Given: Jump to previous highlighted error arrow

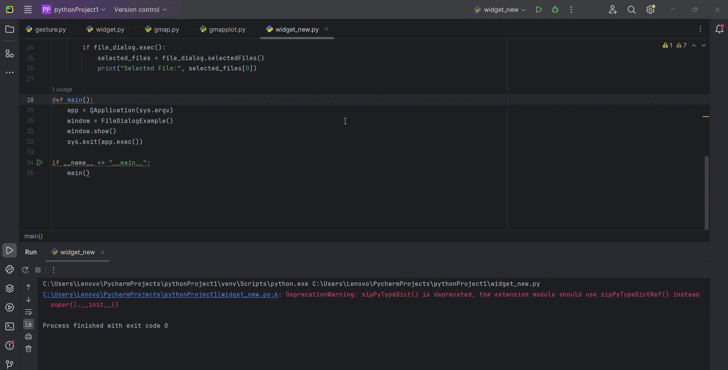Looking at the screenshot, I should [694, 45].
